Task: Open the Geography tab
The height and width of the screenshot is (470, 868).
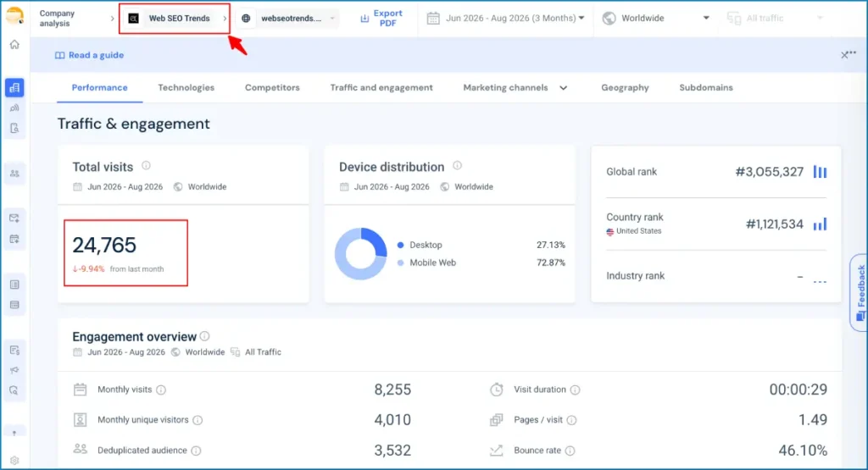Action: tap(625, 87)
